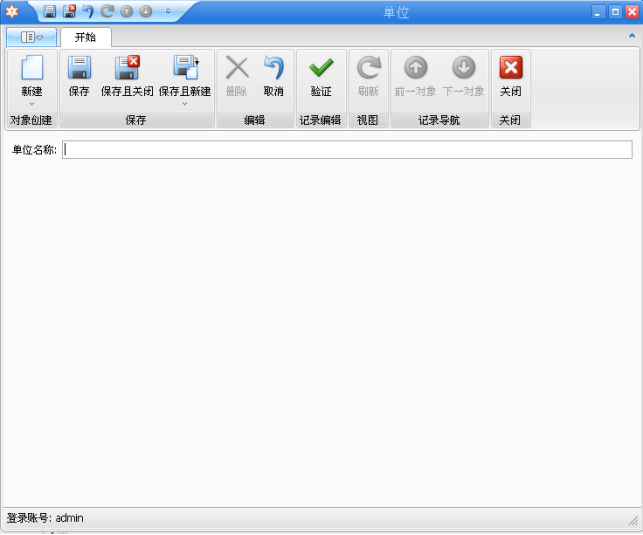Screen dimensions: 643x535
Task: Focus the 单位名称 text input field
Action: click(347, 150)
